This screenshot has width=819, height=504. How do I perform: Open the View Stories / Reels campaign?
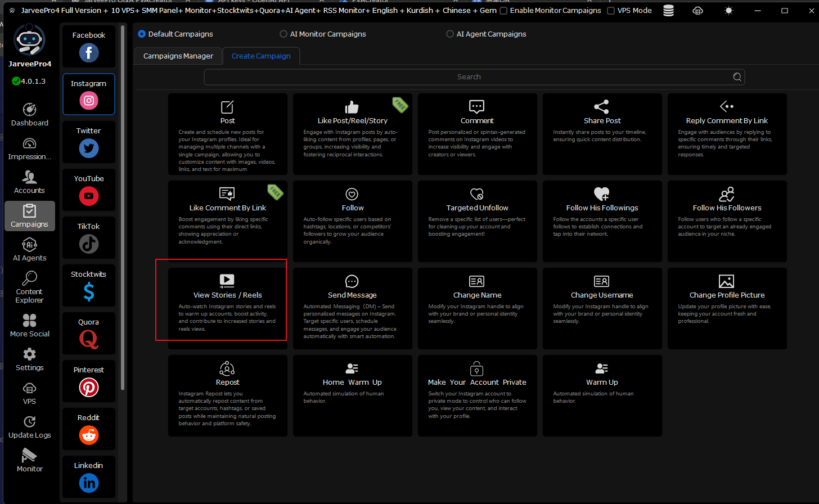click(x=227, y=300)
